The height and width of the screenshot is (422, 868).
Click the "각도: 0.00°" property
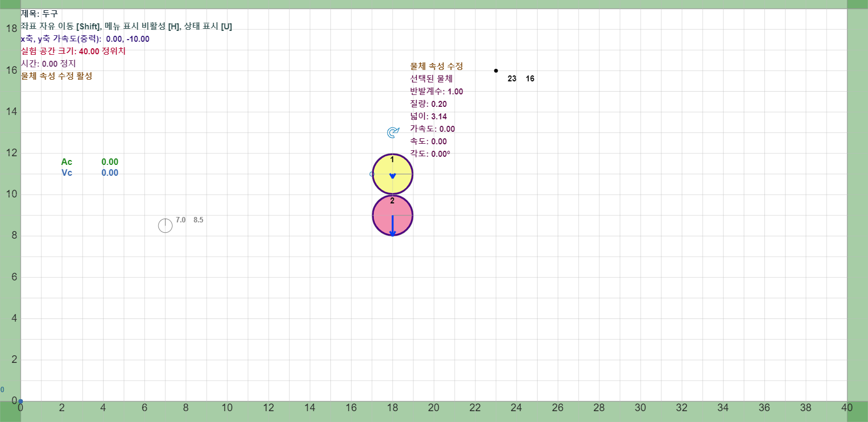click(x=430, y=154)
